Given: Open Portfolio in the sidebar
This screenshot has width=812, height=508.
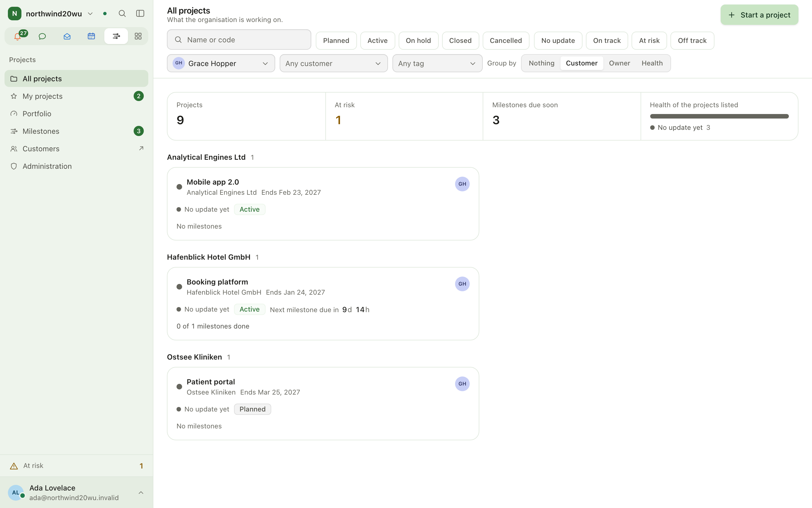Looking at the screenshot, I should 76,113.
